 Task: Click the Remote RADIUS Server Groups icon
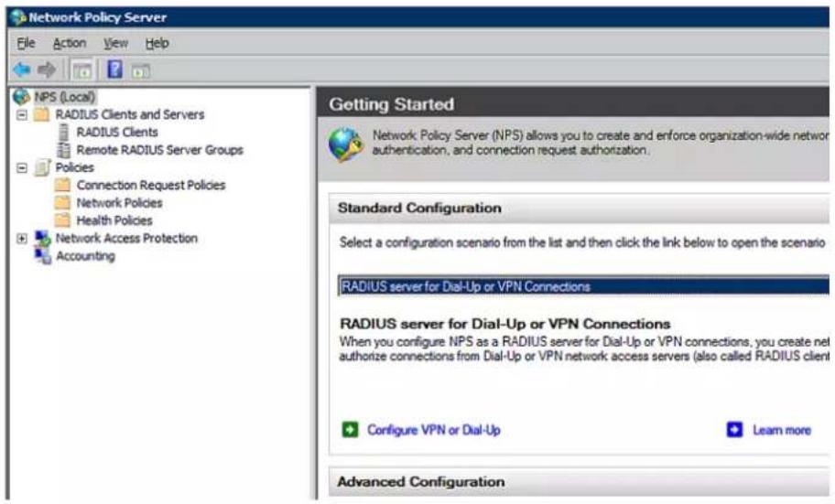pyautogui.click(x=63, y=150)
